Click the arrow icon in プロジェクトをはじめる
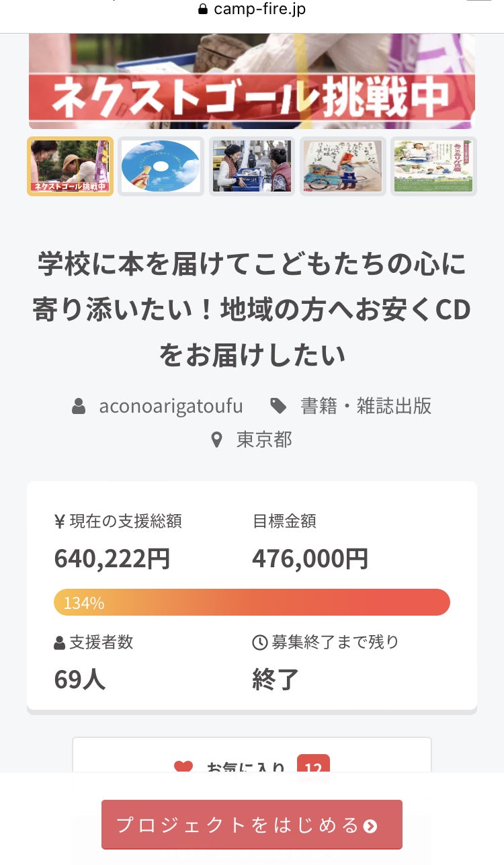 [370, 825]
